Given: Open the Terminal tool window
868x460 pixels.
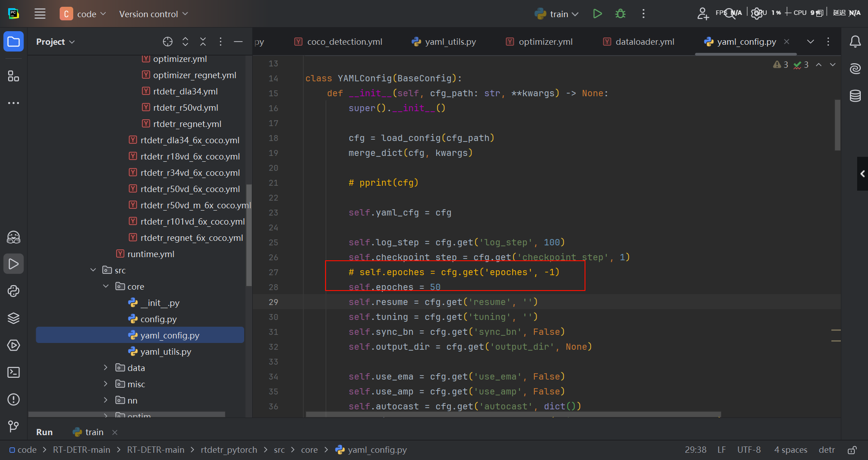Looking at the screenshot, I should pos(14,372).
